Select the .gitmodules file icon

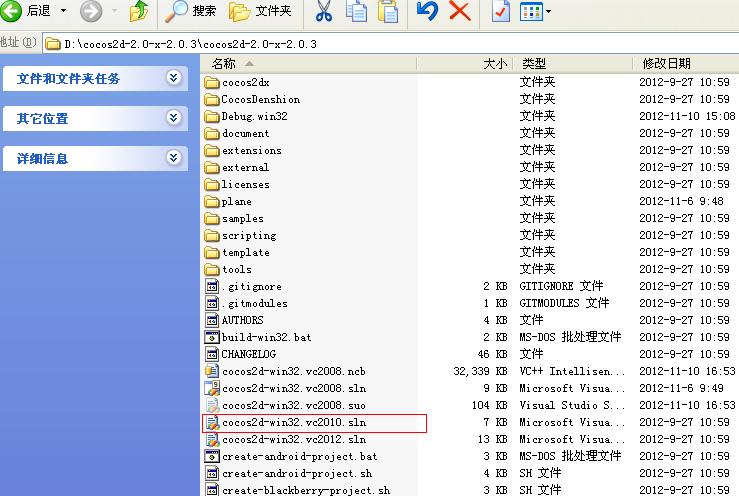[x=212, y=303]
